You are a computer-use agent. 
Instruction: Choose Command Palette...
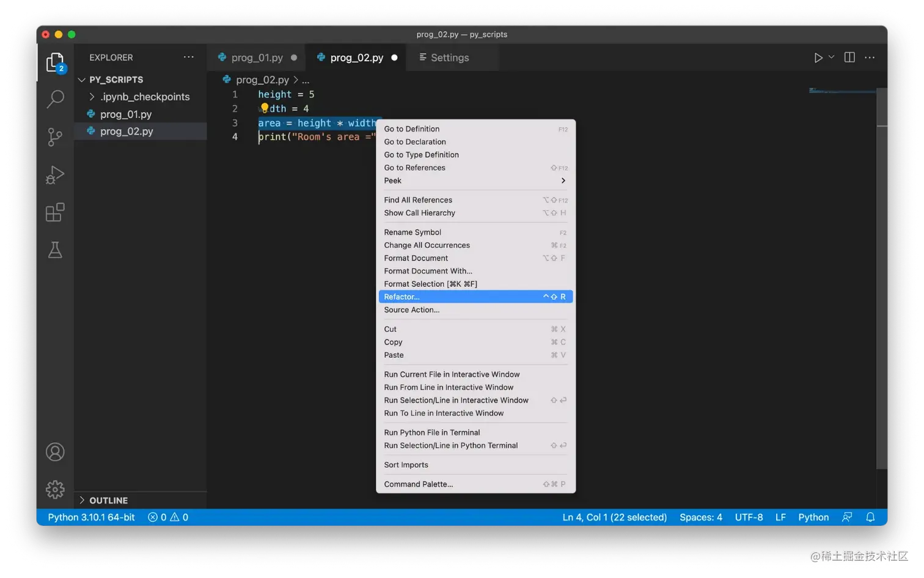[475, 484]
